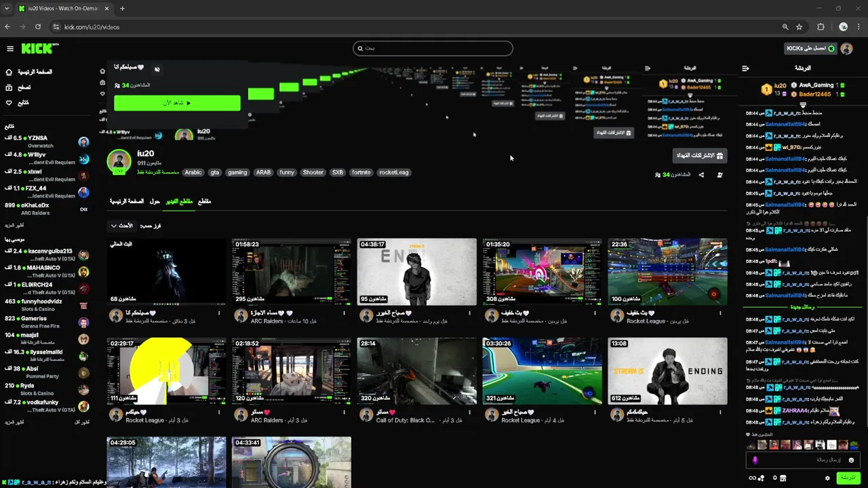Open the emoji picker in chat box
The height and width of the screenshot is (488, 868).
[x=851, y=460]
